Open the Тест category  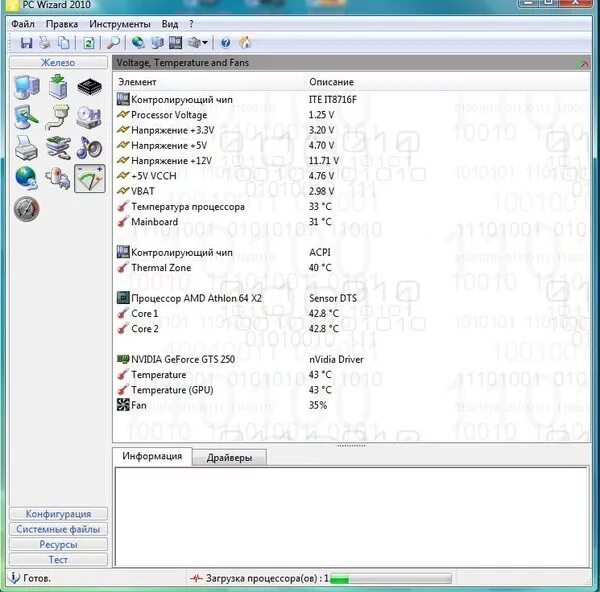tap(58, 559)
